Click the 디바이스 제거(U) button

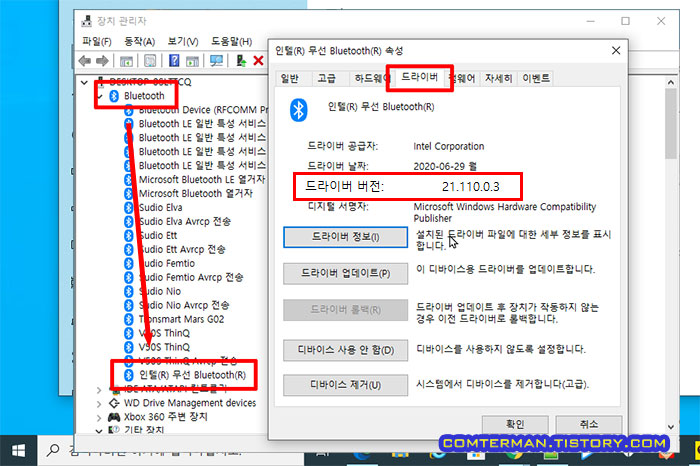point(345,385)
